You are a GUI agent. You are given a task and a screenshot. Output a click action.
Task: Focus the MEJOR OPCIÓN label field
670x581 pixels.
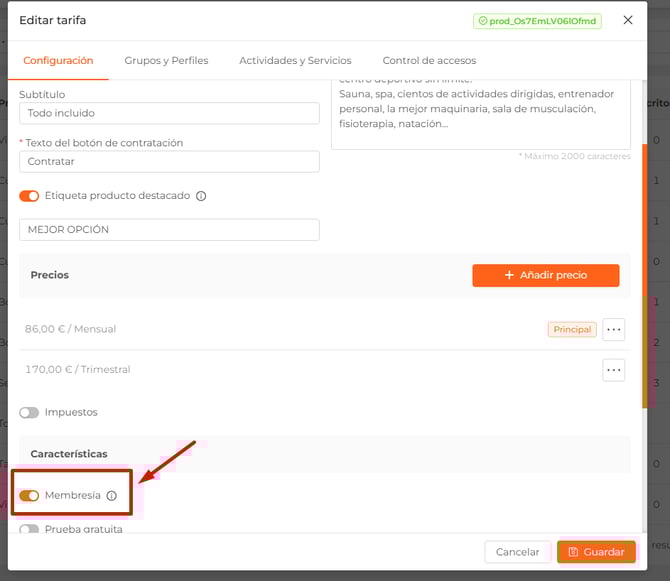click(x=169, y=230)
